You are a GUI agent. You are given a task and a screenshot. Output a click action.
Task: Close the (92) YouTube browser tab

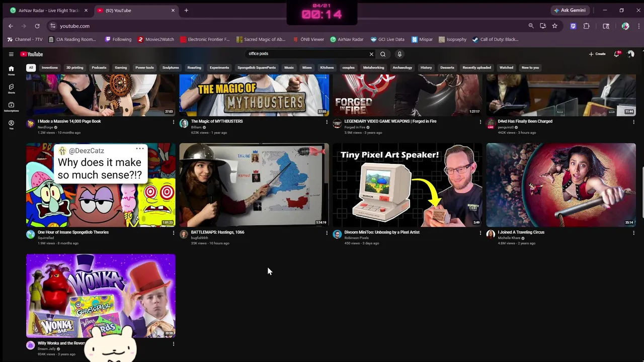tap(173, 11)
